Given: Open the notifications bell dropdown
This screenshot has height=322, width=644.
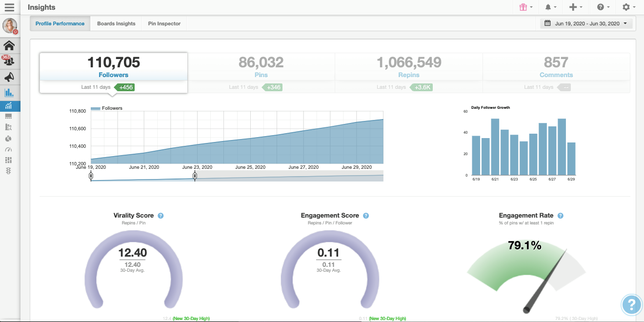Looking at the screenshot, I should [x=551, y=7].
